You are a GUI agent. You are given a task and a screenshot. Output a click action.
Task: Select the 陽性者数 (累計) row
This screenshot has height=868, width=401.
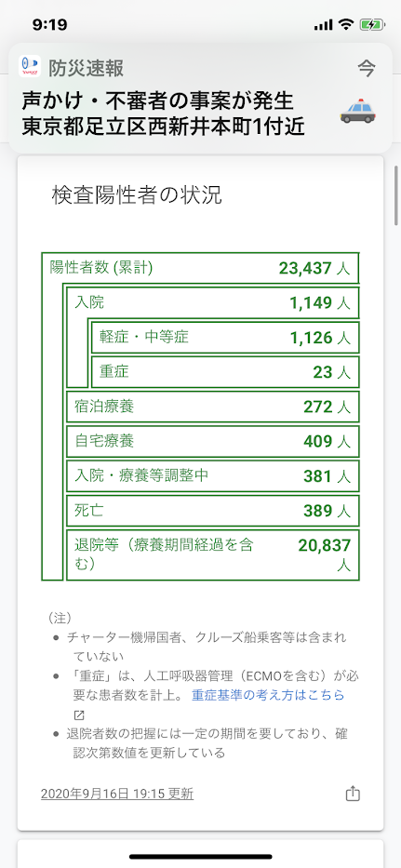pos(201,269)
